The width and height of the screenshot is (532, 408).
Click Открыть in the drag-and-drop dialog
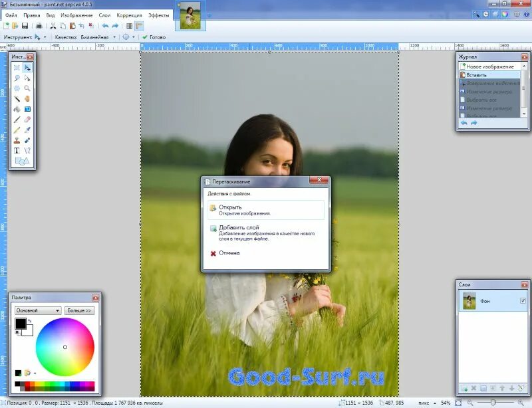[266, 210]
